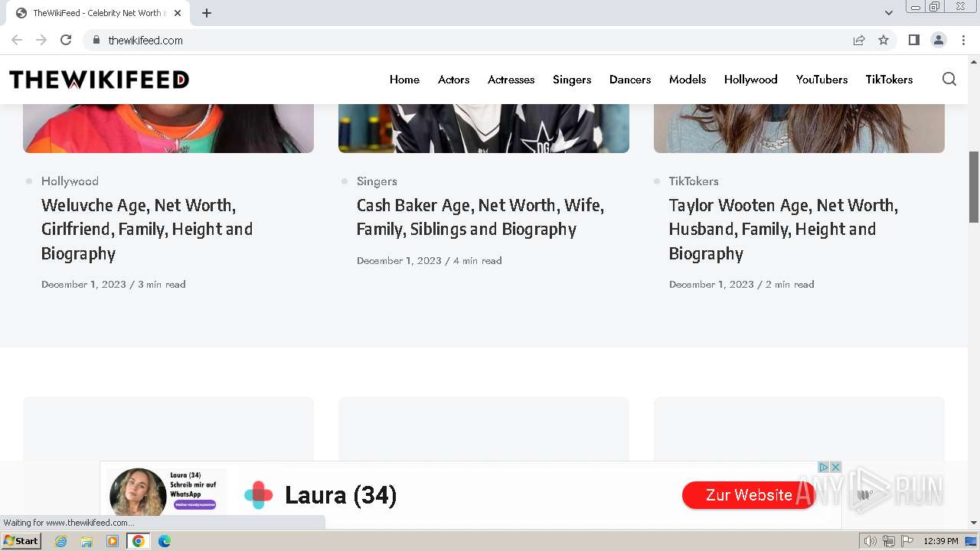Launch Microsoft Edge from taskbar
This screenshot has width=980, height=551.
click(165, 541)
